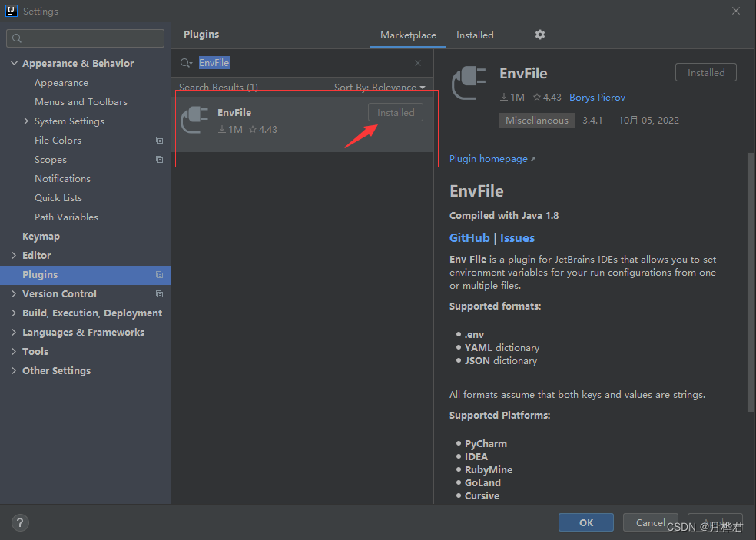The width and height of the screenshot is (756, 540).
Task: Open the Sort By Relevance dropdown
Action: tap(380, 88)
